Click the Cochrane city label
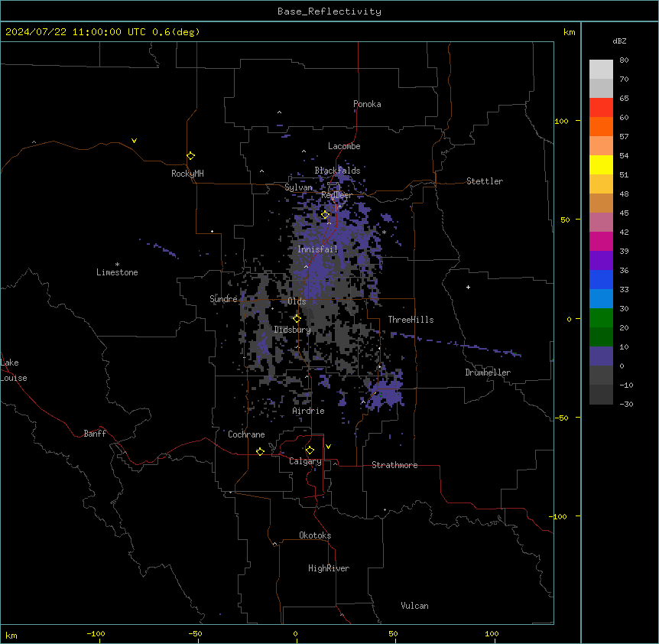Image resolution: width=659 pixels, height=644 pixels. pyautogui.click(x=246, y=434)
